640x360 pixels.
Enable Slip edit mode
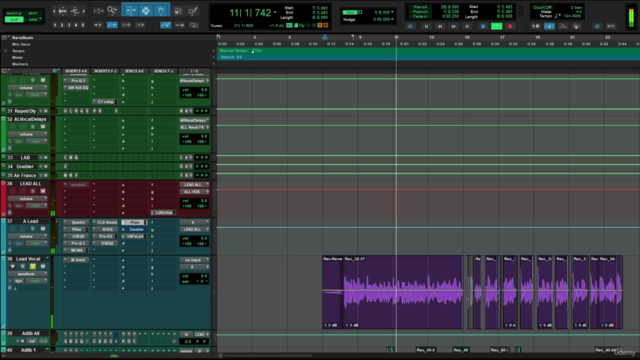click(x=14, y=19)
